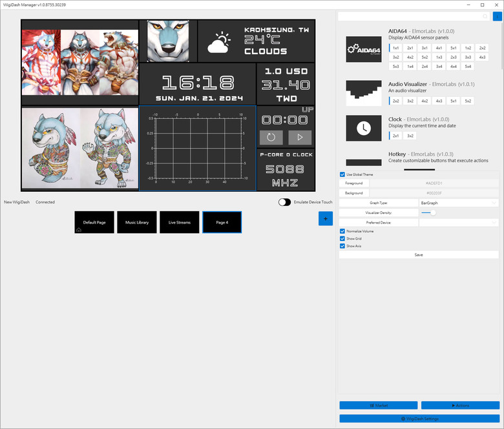Click the blue button beside the search box
This screenshot has height=429, width=504.
pos(498,16)
